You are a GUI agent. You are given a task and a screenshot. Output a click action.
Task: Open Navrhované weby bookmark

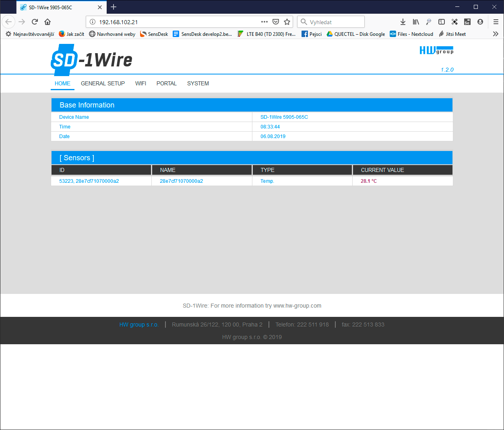(x=112, y=34)
